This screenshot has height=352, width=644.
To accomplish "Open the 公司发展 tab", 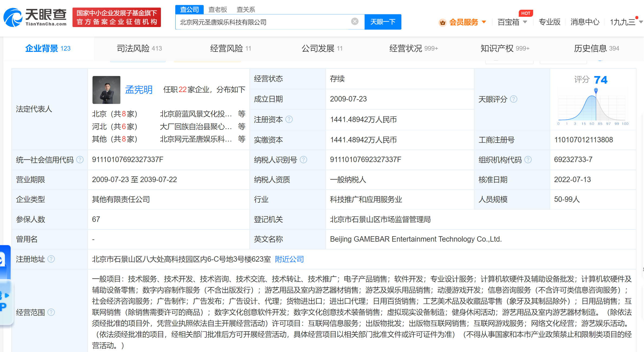I will (322, 48).
